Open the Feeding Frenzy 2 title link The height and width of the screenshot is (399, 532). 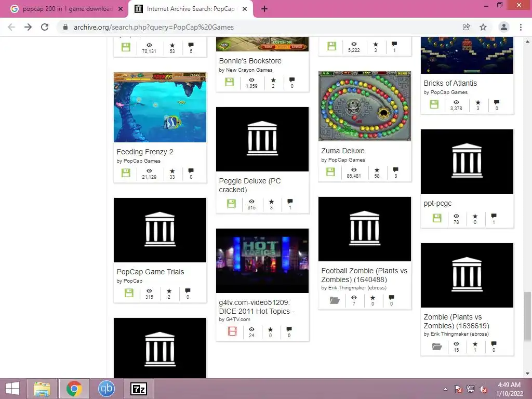pyautogui.click(x=145, y=152)
